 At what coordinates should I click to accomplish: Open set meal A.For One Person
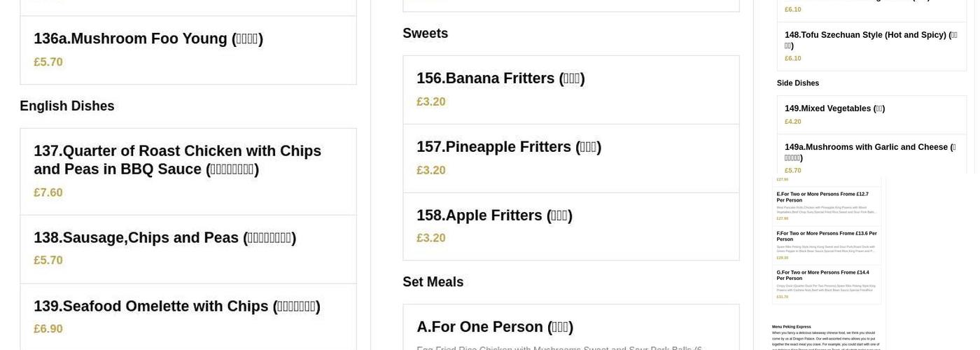click(x=495, y=327)
